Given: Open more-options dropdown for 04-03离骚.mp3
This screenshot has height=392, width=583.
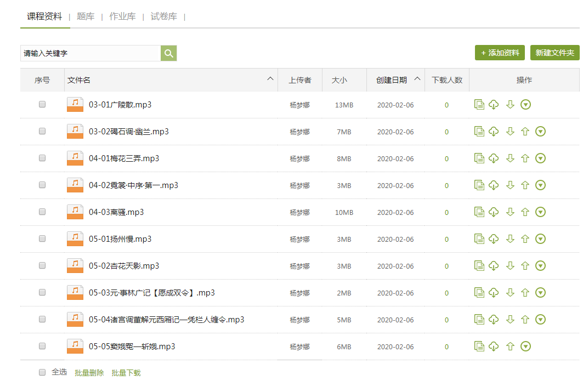Looking at the screenshot, I should click(x=540, y=212).
